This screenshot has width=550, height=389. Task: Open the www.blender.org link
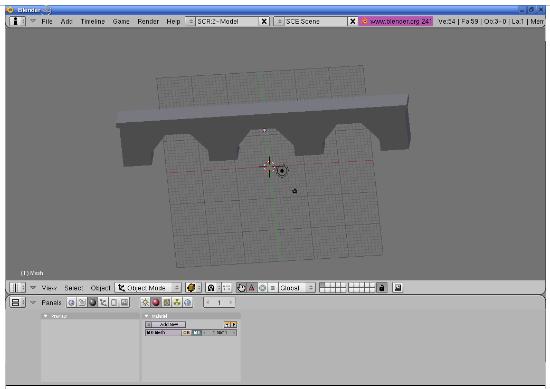[x=396, y=21]
